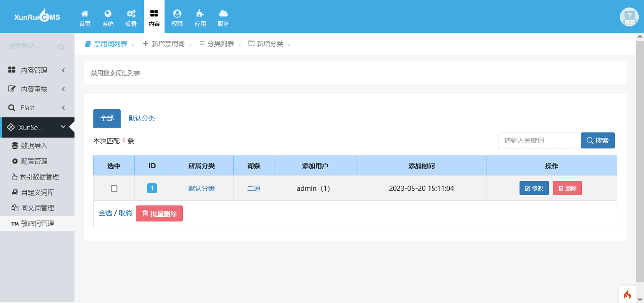
Task: Click the red 删除 button in row
Action: 567,188
